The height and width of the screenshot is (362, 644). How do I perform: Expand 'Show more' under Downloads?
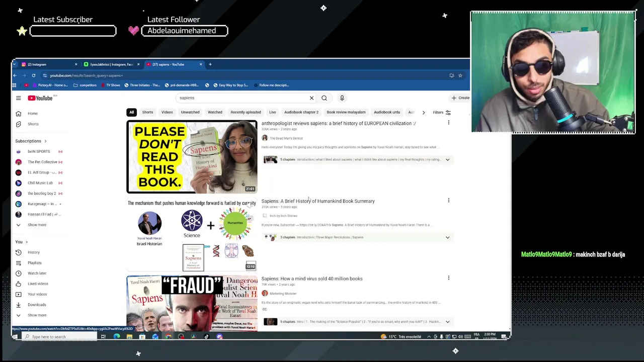pyautogui.click(x=37, y=315)
